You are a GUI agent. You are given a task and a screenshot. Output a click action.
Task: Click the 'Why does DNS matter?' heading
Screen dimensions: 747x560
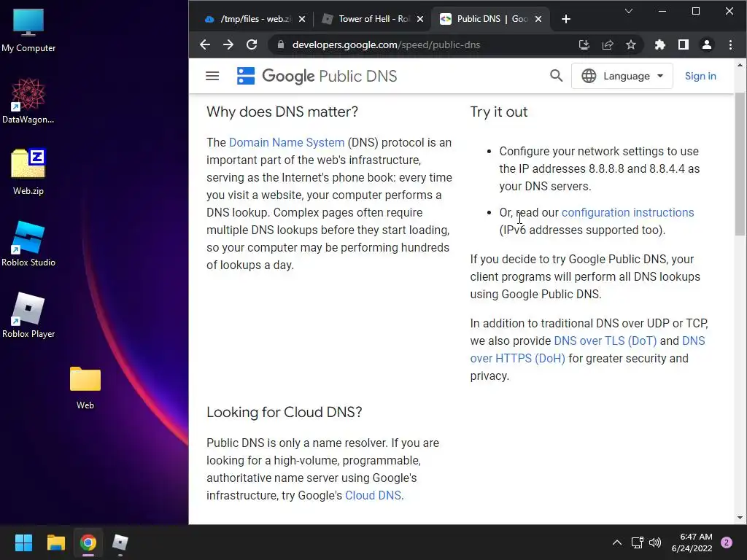click(282, 112)
